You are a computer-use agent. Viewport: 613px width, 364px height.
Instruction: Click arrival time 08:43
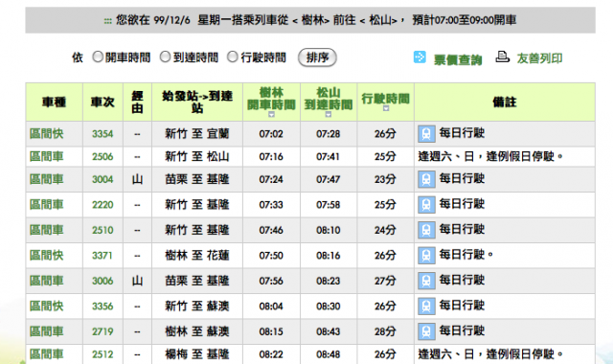click(328, 331)
